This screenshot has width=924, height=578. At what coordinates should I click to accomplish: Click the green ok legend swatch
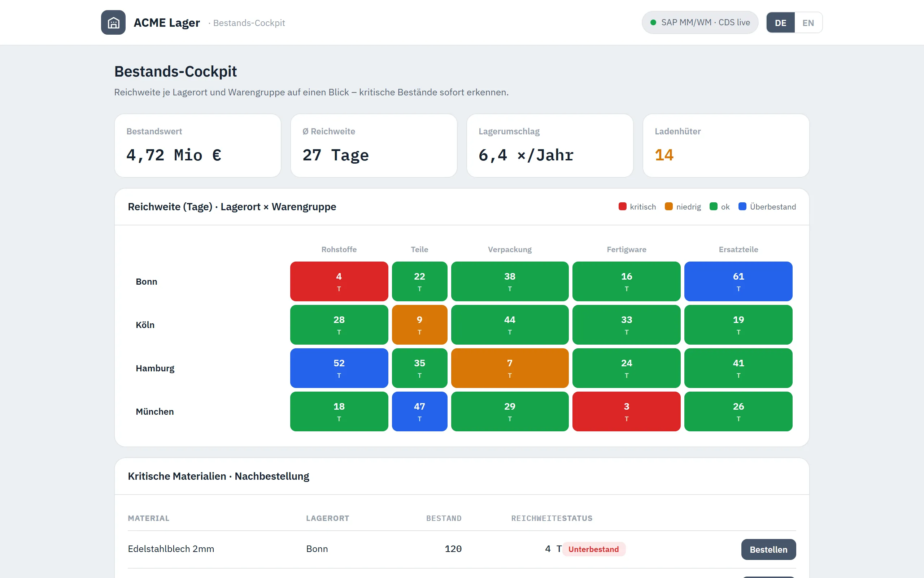point(713,206)
